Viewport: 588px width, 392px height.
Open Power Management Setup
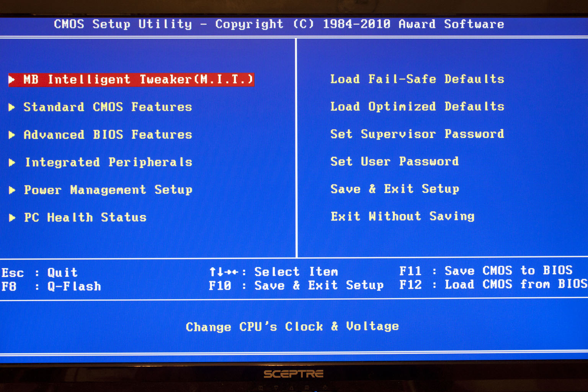[x=108, y=189]
